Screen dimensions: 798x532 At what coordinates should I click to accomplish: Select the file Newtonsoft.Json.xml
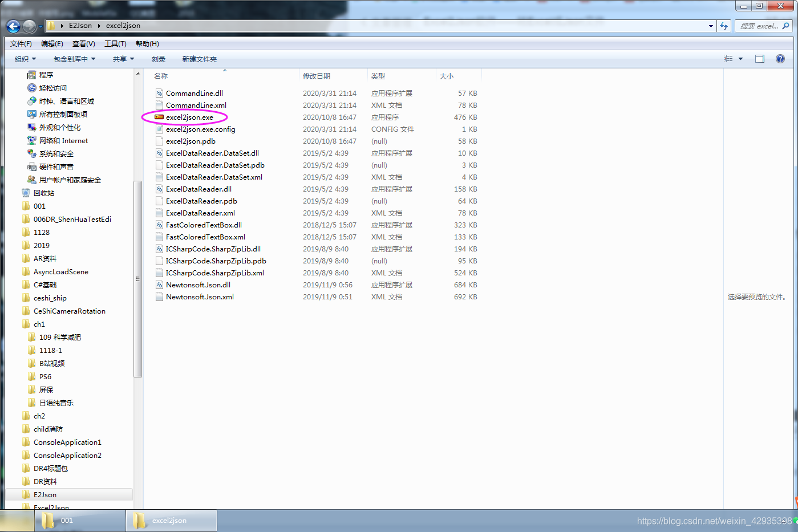point(200,297)
